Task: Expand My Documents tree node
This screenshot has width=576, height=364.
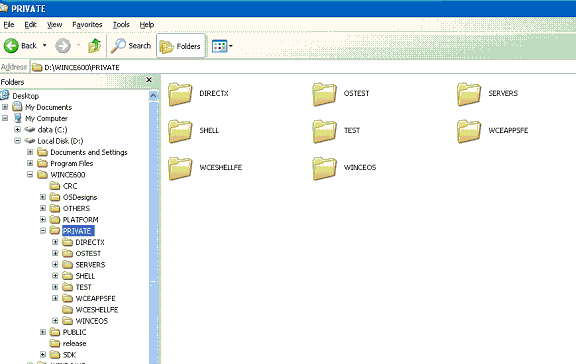Action: coord(5,107)
